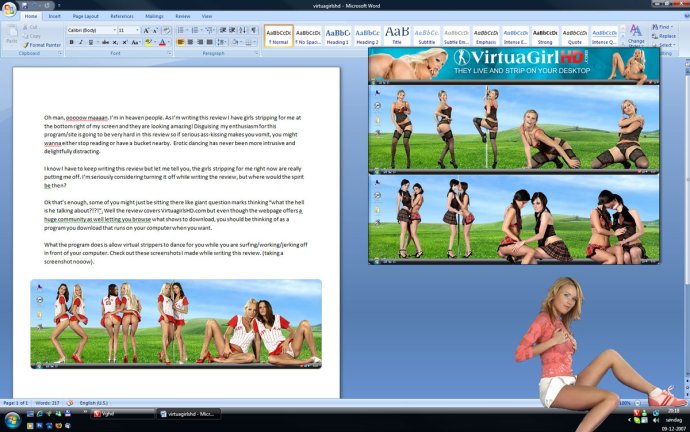Image resolution: width=690 pixels, height=432 pixels.
Task: Open the font size combo box
Action: pos(128,30)
